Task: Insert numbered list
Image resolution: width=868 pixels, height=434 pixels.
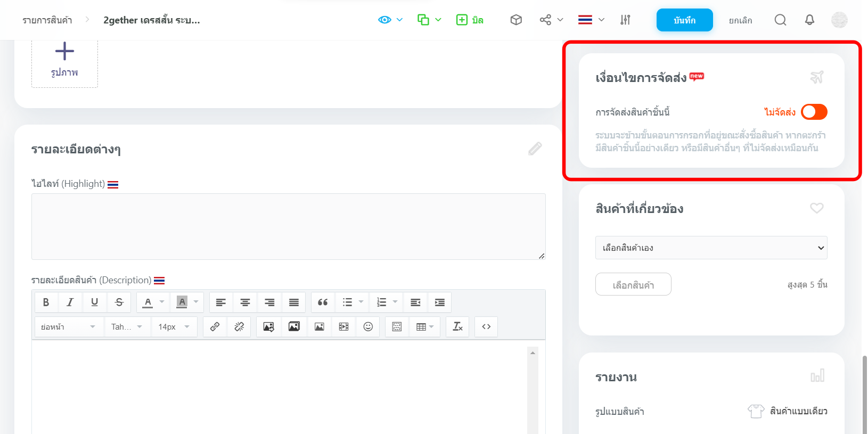Action: tap(381, 302)
